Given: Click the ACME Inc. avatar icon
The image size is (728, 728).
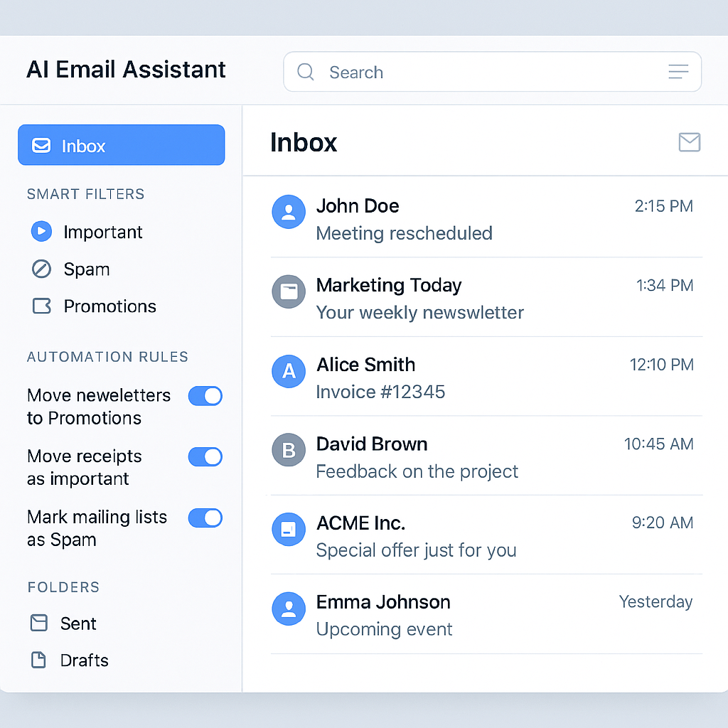Looking at the screenshot, I should (x=289, y=529).
